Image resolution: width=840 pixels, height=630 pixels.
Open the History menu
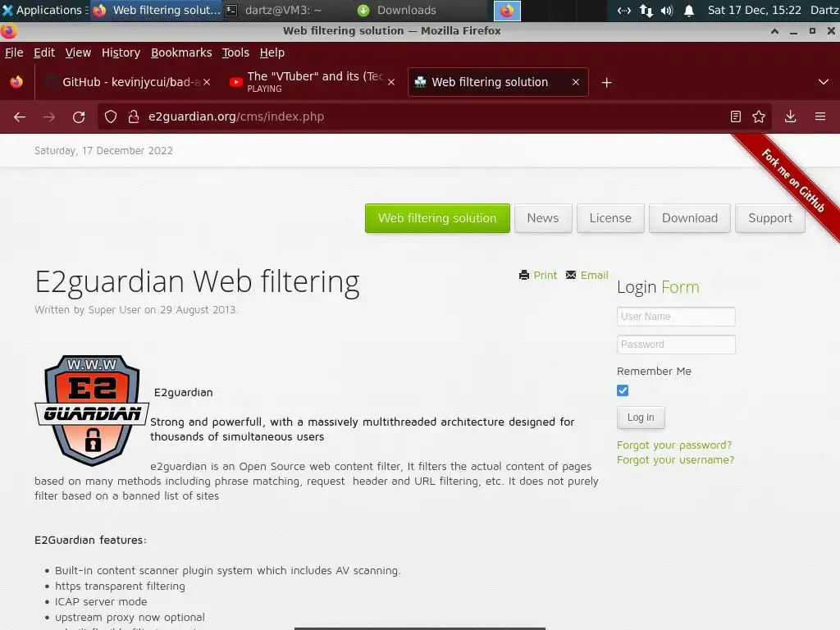[121, 52]
